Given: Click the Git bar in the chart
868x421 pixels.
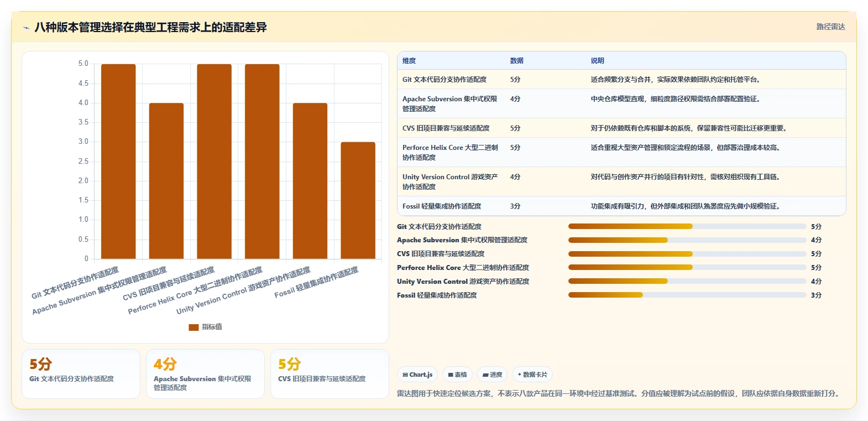Looking at the screenshot, I should click(x=118, y=162).
